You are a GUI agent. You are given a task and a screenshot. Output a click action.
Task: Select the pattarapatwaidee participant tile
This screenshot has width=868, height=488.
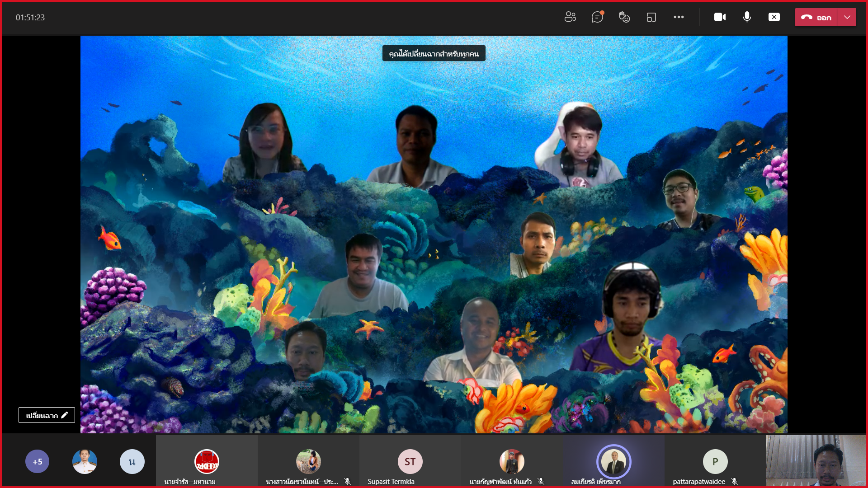[715, 462]
